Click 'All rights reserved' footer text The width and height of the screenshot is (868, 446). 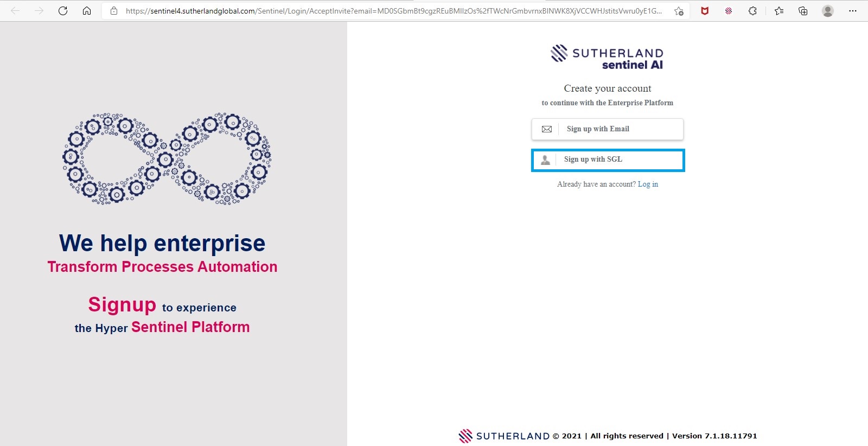(627, 436)
